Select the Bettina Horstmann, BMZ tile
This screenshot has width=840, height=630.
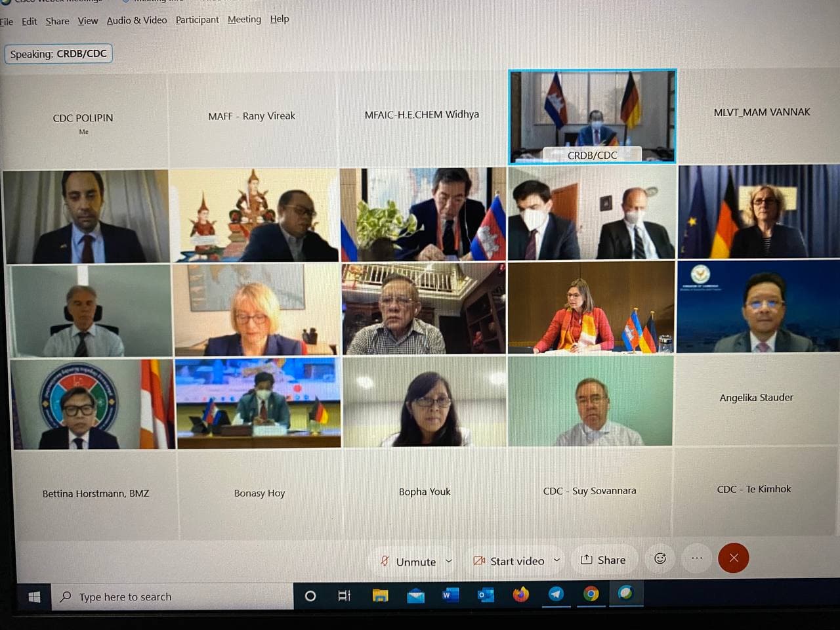96,494
